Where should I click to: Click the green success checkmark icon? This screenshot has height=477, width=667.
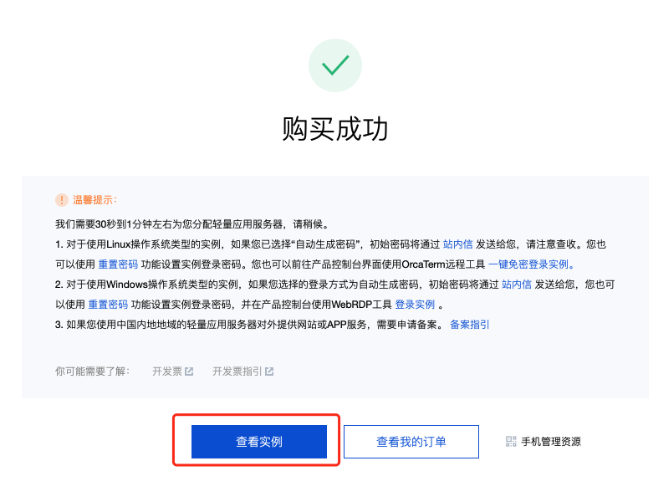click(x=335, y=65)
